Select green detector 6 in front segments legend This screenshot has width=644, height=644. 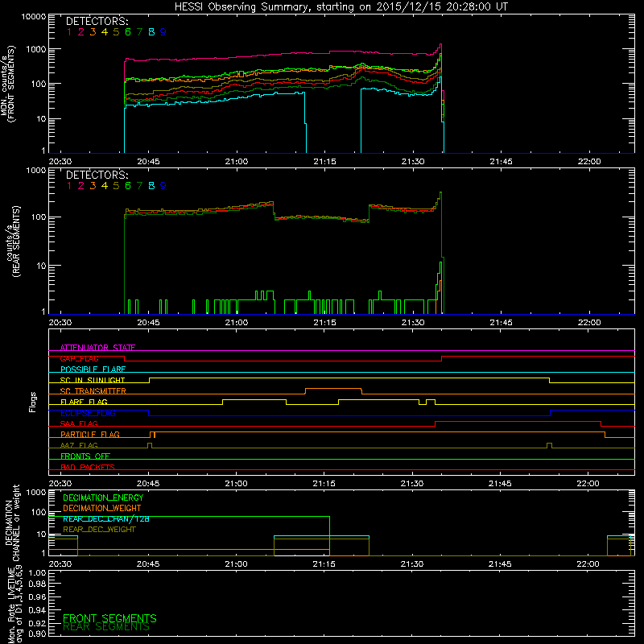pyautogui.click(x=128, y=32)
